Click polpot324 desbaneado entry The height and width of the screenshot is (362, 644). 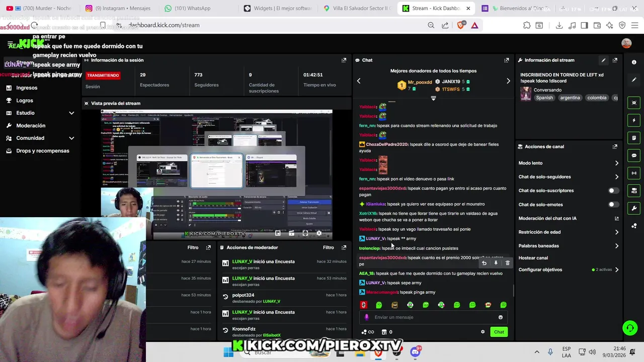click(283, 298)
